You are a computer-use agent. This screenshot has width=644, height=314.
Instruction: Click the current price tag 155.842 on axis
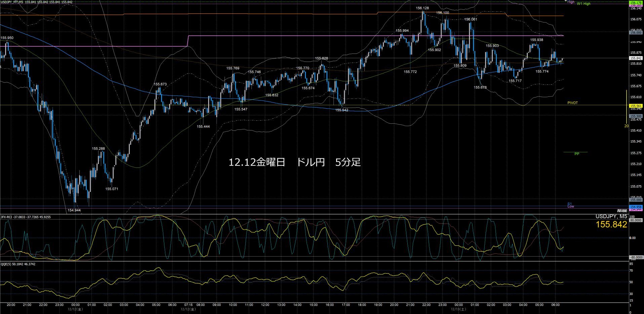636,58
